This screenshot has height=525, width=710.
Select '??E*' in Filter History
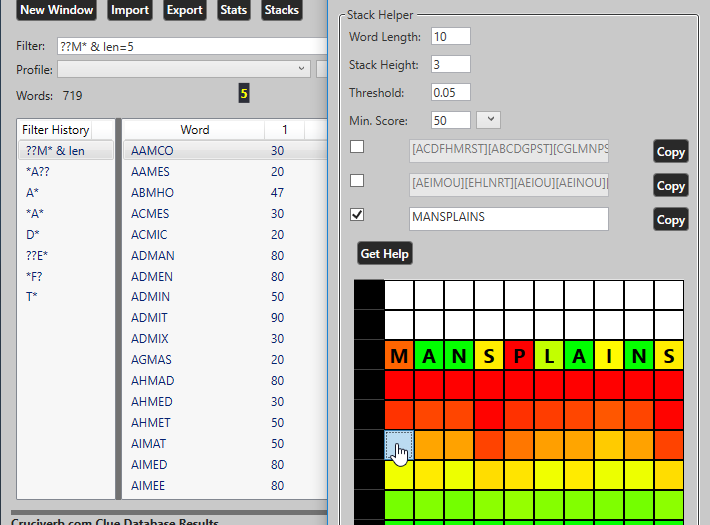pyautogui.click(x=66, y=255)
